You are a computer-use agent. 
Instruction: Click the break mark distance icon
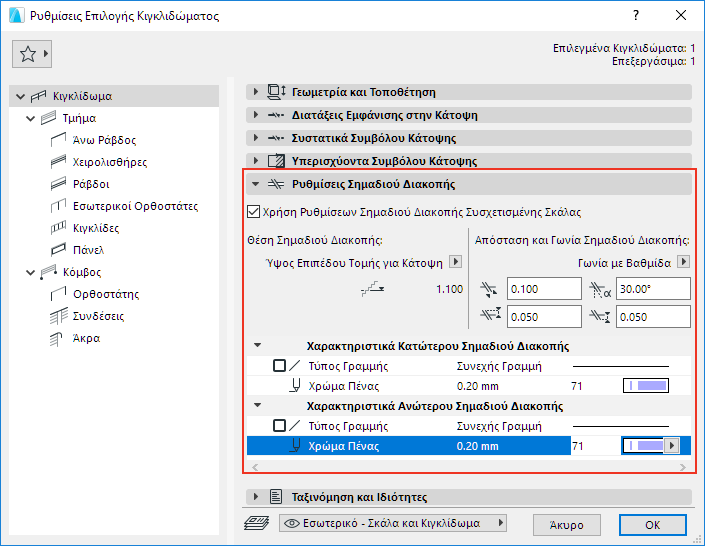[489, 289]
